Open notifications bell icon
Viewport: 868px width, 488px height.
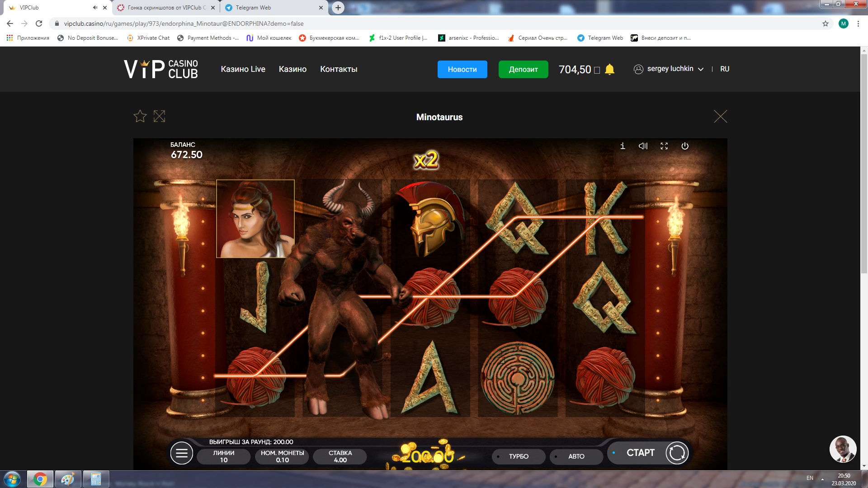click(x=609, y=69)
